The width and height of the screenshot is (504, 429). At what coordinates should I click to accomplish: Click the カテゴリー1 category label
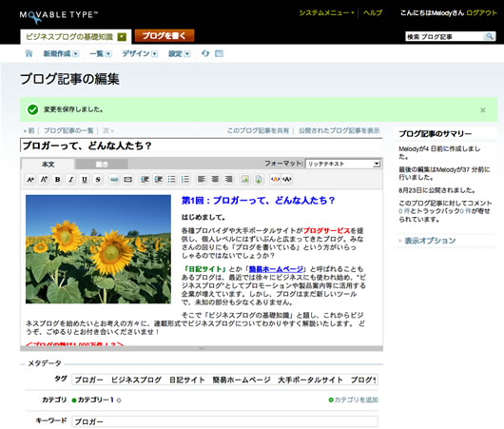coord(96,400)
